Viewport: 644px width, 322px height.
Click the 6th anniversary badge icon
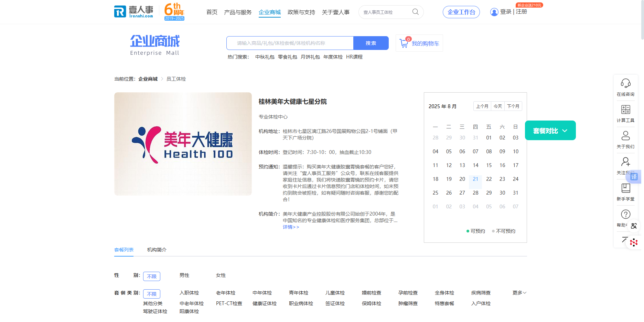(174, 12)
